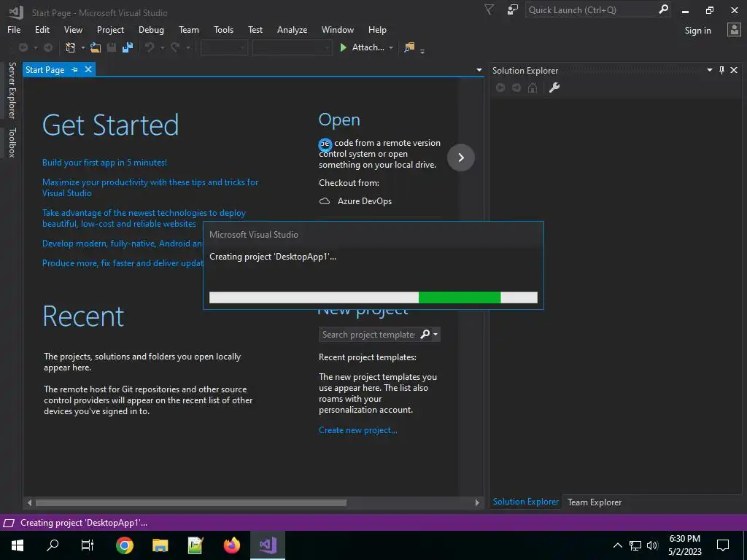Click the Navigate Forward toolbar arrow

click(48, 47)
